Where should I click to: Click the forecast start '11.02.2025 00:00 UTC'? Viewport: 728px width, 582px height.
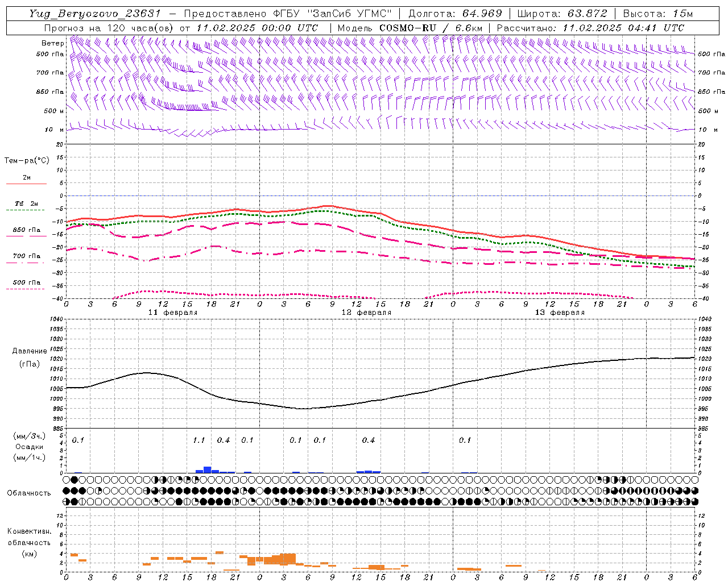tap(257, 28)
